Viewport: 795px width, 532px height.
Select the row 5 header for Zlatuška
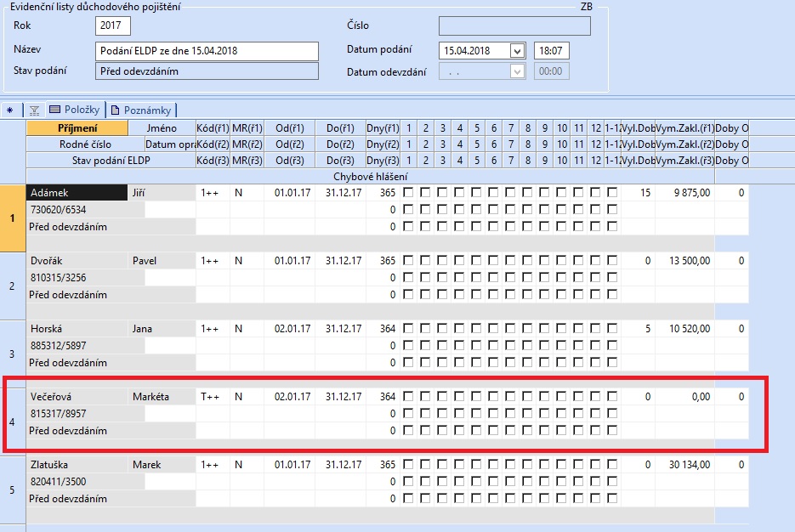(12, 490)
